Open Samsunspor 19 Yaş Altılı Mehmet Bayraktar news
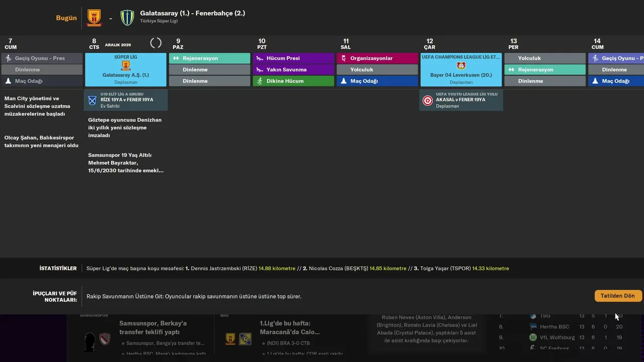The width and height of the screenshot is (644, 362). [x=126, y=163]
